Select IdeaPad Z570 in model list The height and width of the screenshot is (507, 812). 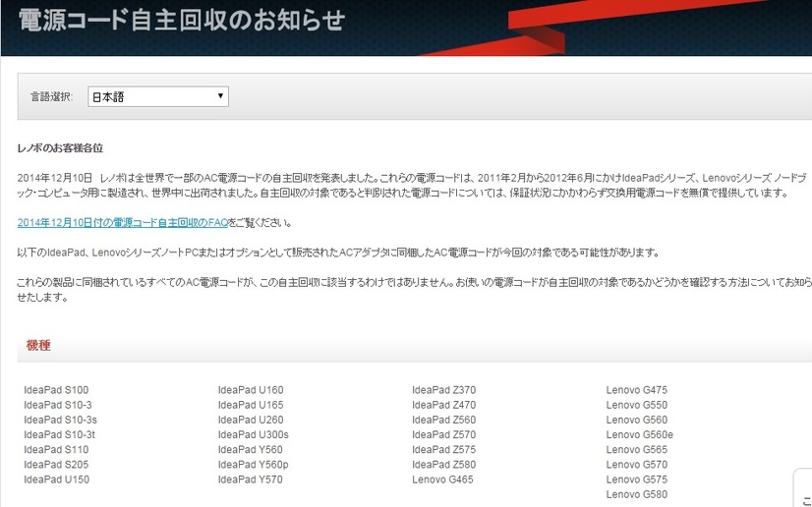[443, 435]
